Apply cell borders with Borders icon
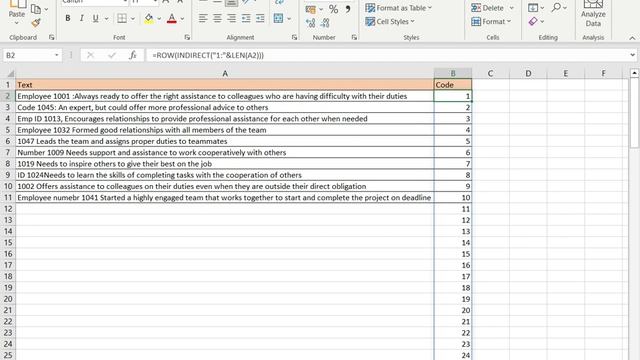The width and height of the screenshot is (640, 360). [122, 18]
